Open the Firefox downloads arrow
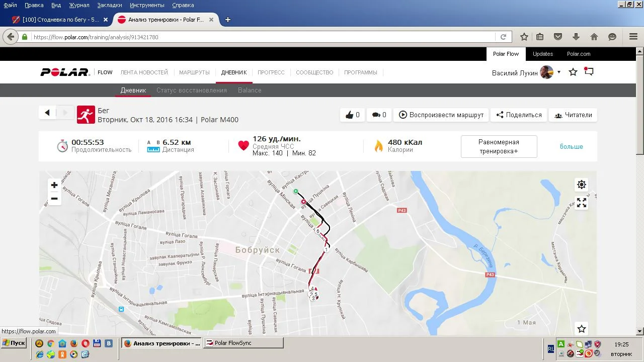 [x=576, y=37]
